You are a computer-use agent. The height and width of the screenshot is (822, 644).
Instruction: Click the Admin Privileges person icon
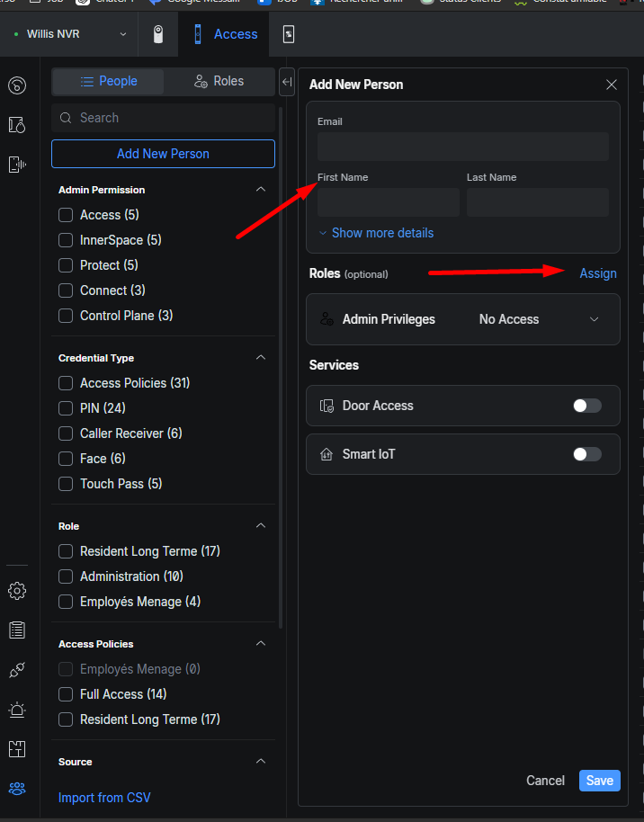[326, 318]
